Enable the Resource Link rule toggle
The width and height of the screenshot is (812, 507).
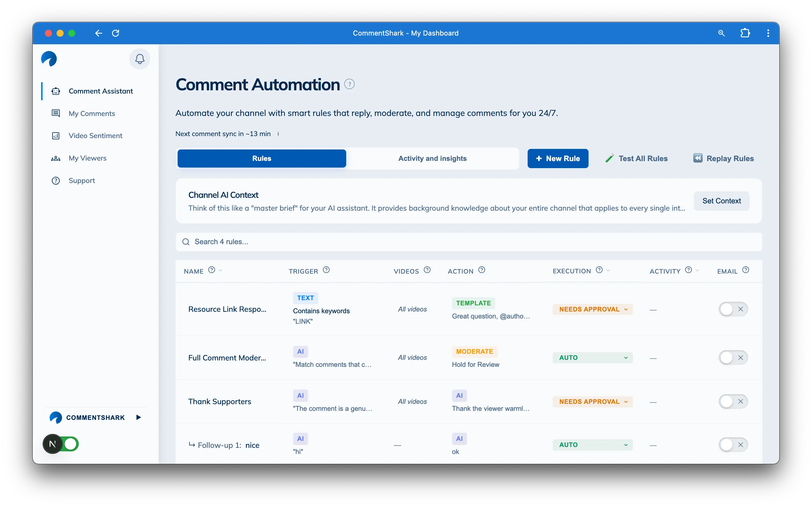pyautogui.click(x=733, y=309)
